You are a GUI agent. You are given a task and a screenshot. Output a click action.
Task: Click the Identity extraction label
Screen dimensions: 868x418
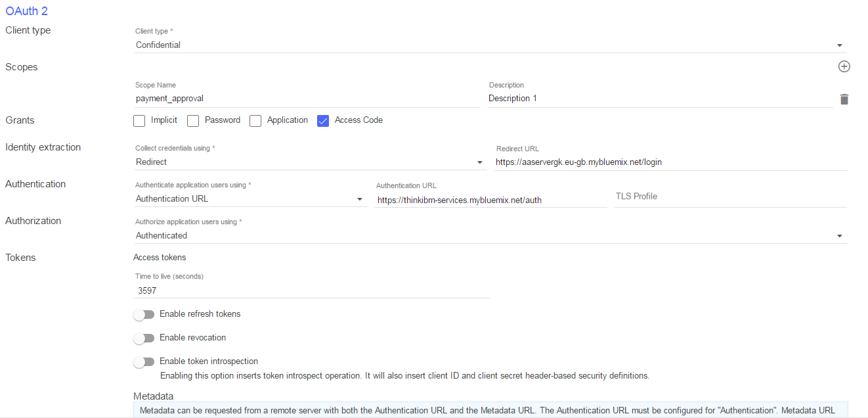coord(43,147)
